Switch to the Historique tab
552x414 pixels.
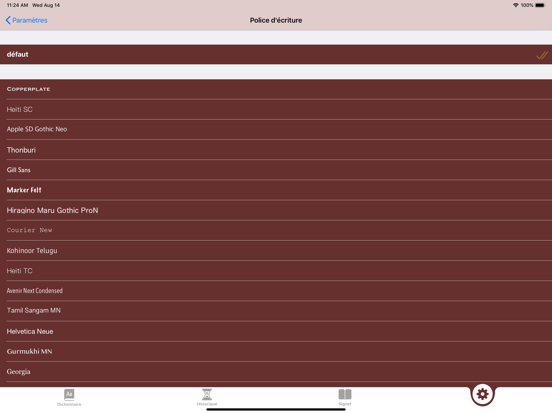(x=207, y=398)
